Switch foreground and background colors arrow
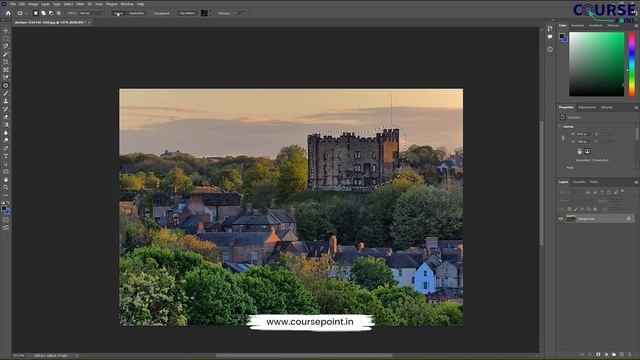640x360 pixels. point(8,202)
